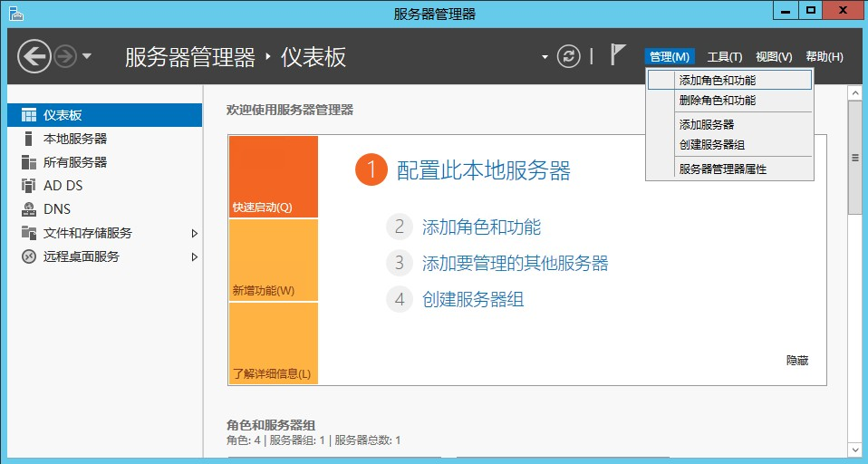The height and width of the screenshot is (464, 868).
Task: Click 隐藏 to hide welcome tile
Action: pos(797,361)
